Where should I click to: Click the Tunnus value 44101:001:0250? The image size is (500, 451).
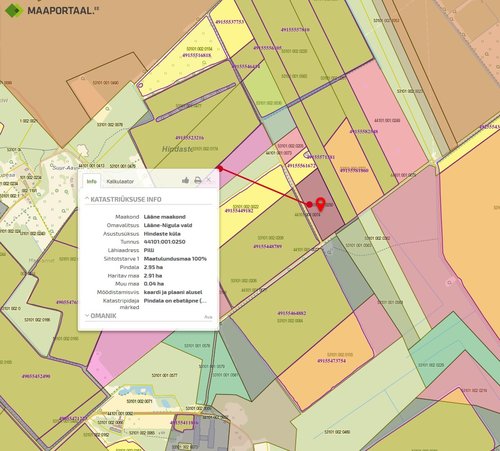pyautogui.click(x=165, y=242)
